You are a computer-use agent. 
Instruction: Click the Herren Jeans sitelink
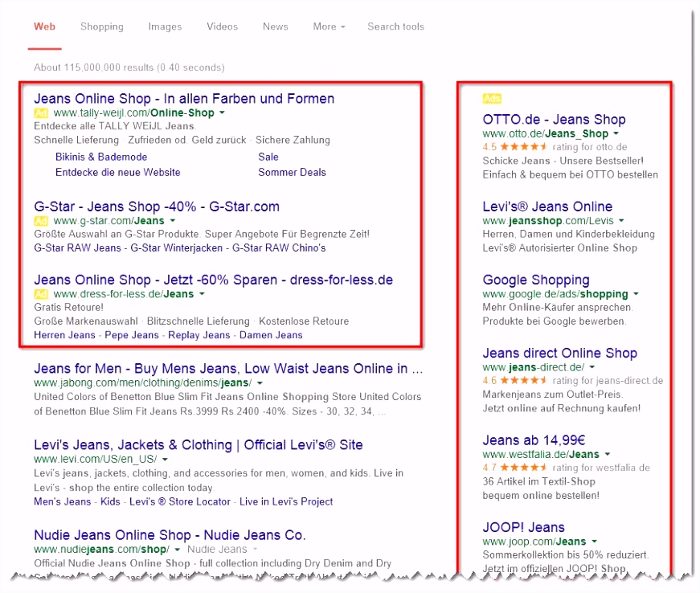[65, 335]
